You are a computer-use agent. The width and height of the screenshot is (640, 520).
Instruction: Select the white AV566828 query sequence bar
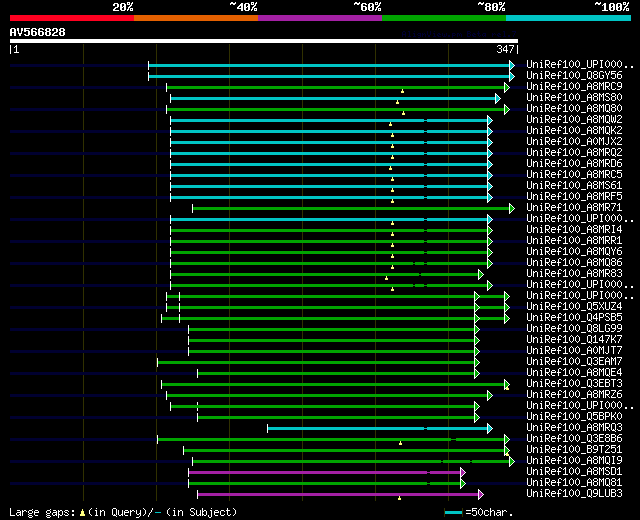click(x=264, y=41)
